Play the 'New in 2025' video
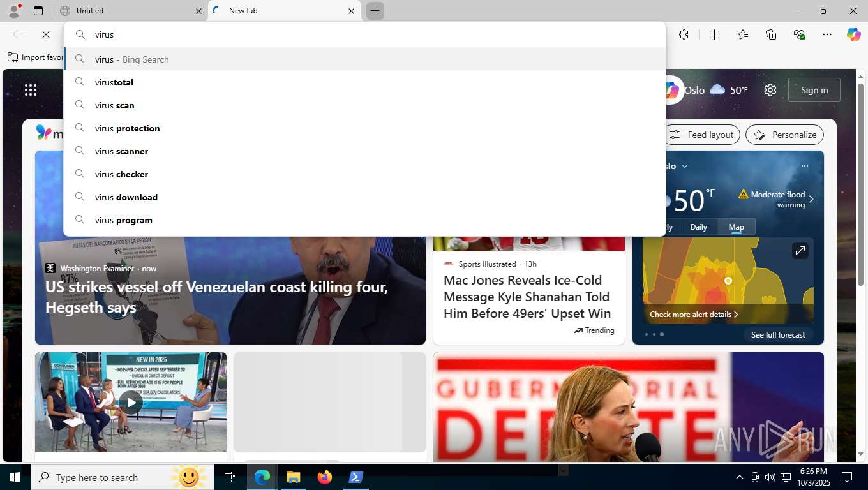The width and height of the screenshot is (868, 490). tap(131, 402)
